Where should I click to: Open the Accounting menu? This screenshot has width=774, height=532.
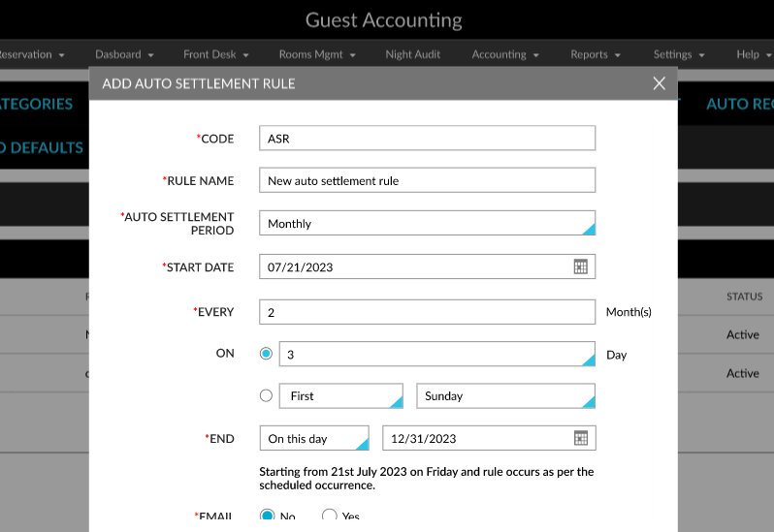coord(505,54)
